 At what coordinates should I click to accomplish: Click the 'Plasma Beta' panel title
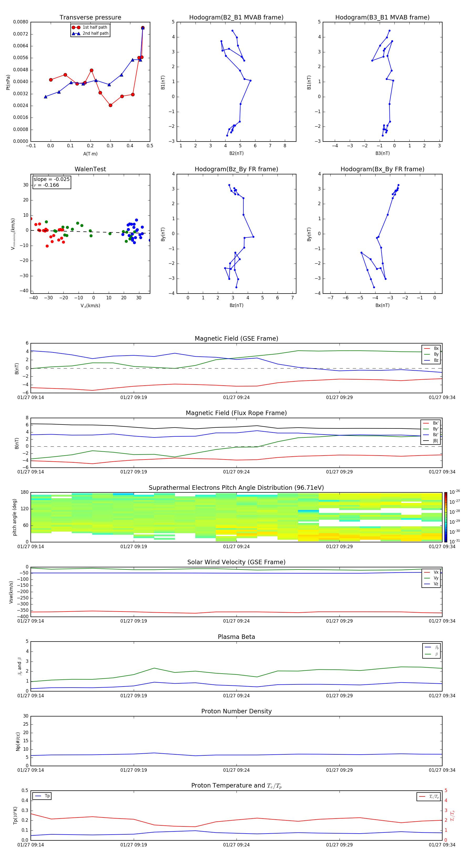pyautogui.click(x=236, y=637)
